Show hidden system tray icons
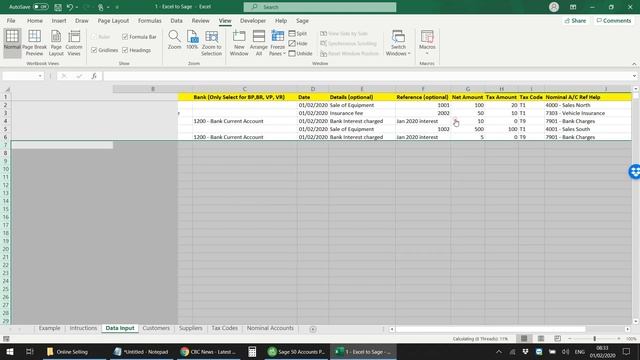640x360 pixels. pyautogui.click(x=499, y=351)
